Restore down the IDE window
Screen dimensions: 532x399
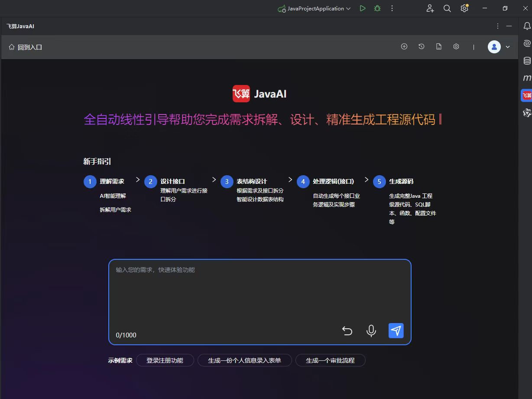(x=505, y=8)
